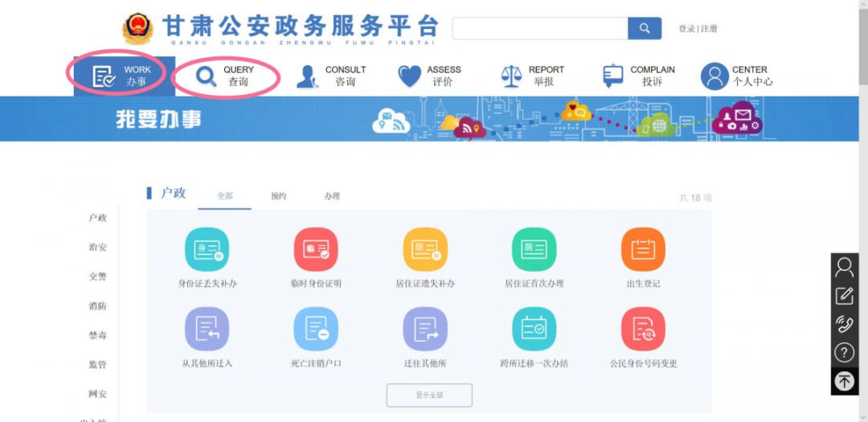Open the user profile icon in side toolbar
This screenshot has height=422, width=868.
(844, 268)
